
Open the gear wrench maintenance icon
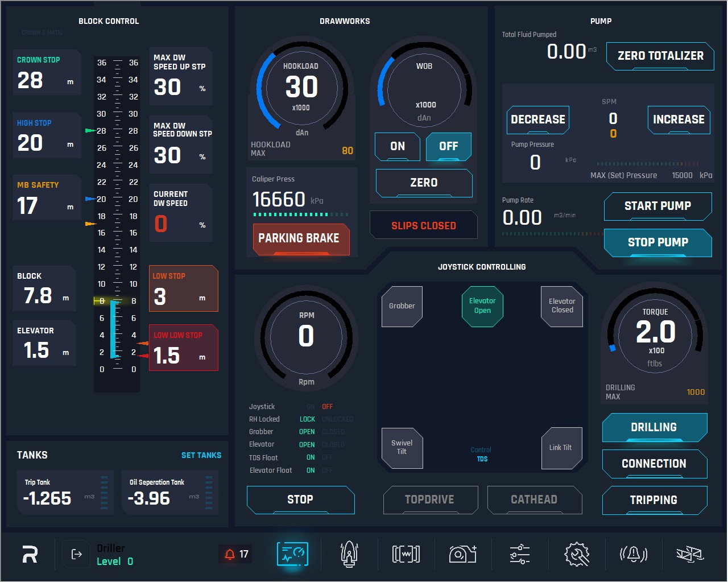(x=577, y=554)
